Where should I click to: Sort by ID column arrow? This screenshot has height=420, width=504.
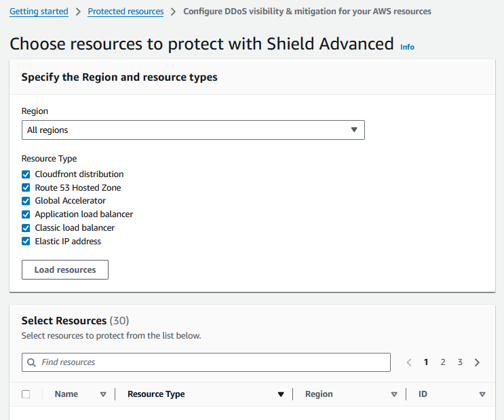pyautogui.click(x=482, y=394)
